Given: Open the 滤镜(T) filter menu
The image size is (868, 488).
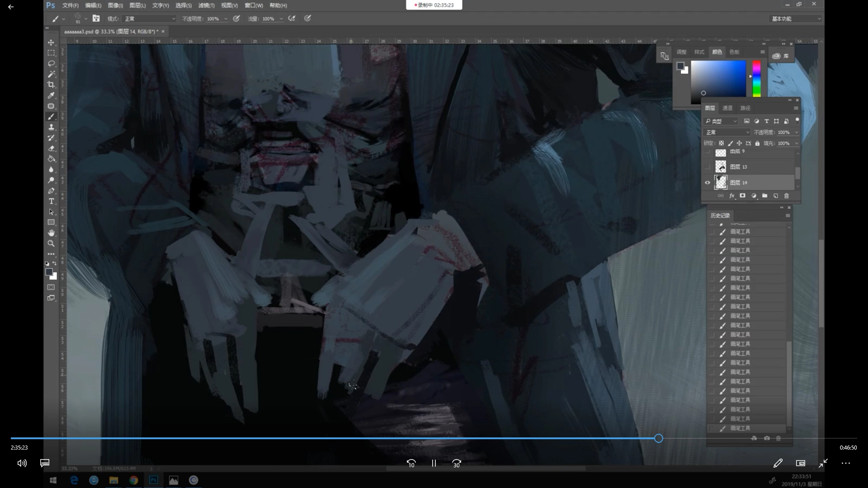Looking at the screenshot, I should [x=206, y=5].
